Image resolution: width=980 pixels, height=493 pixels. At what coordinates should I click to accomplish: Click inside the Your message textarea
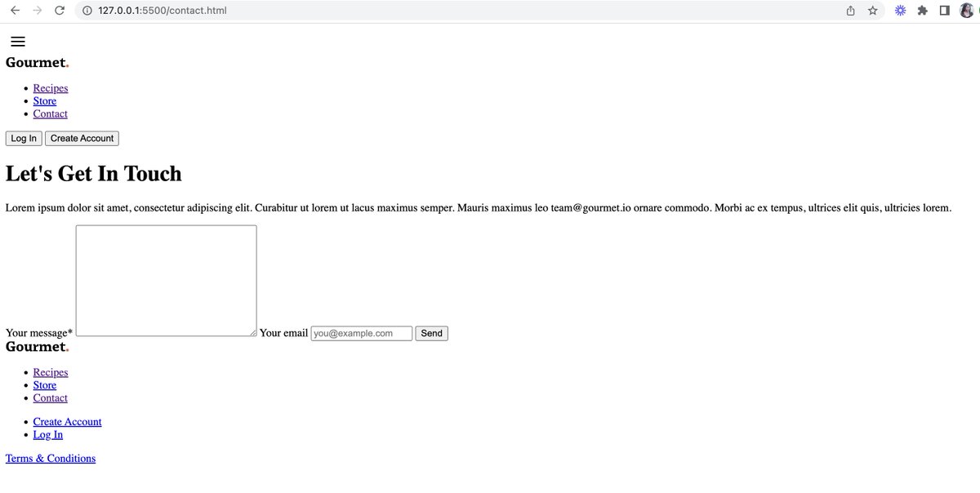tap(167, 281)
